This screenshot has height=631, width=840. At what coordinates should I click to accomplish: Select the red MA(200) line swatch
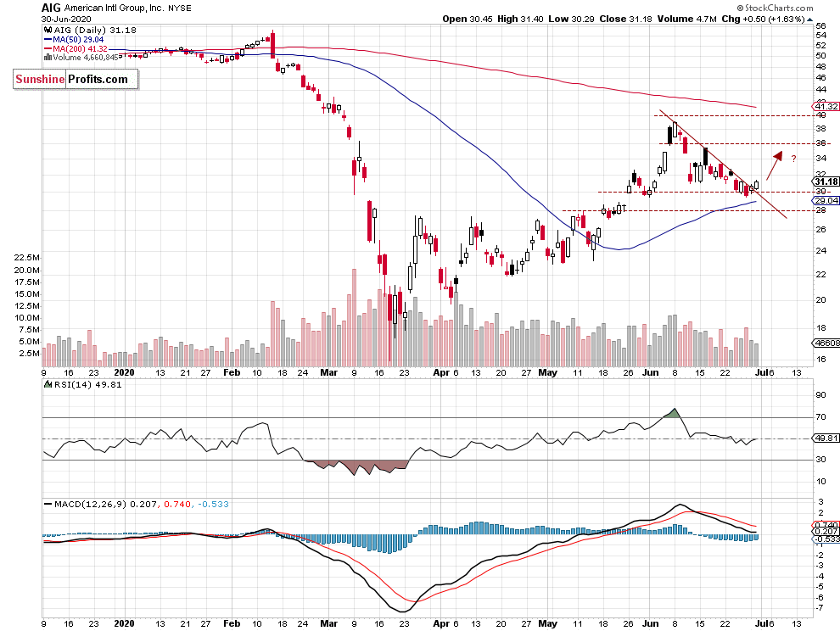coord(48,48)
